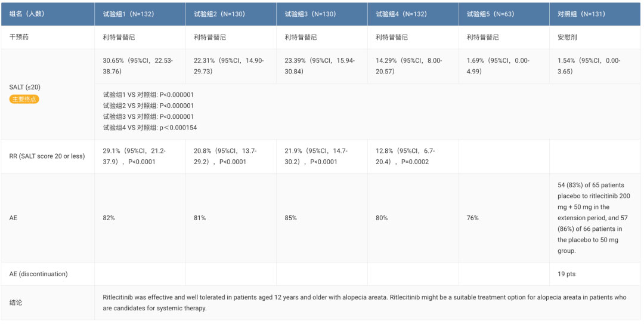
Task: Click the 试验组1 (N=132) column header
Action: tap(128, 14)
